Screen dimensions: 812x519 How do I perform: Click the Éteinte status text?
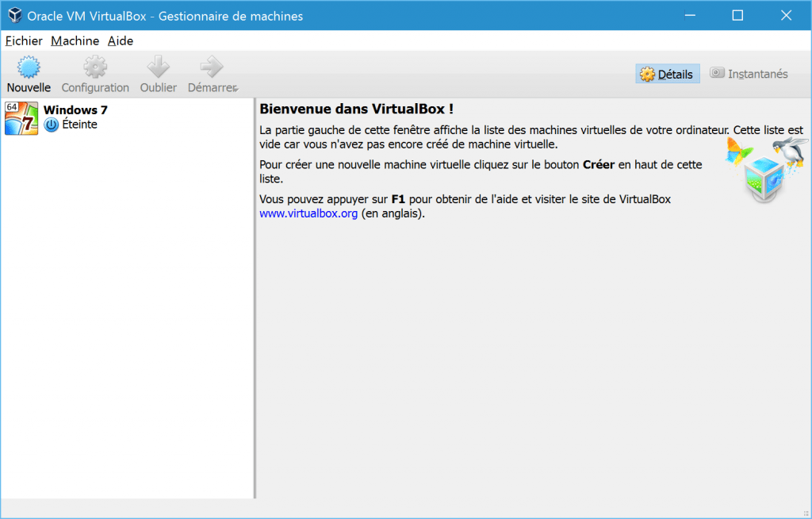pyautogui.click(x=80, y=125)
